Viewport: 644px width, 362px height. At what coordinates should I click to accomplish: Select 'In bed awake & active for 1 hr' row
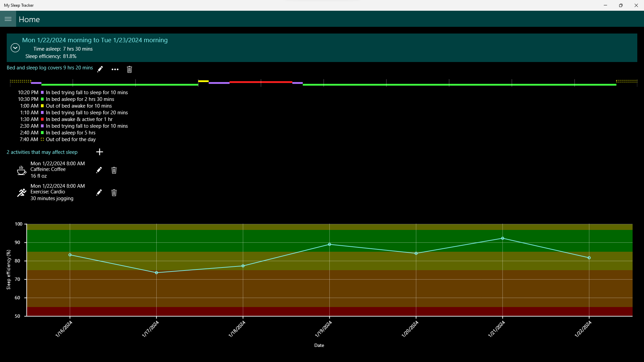(x=79, y=119)
